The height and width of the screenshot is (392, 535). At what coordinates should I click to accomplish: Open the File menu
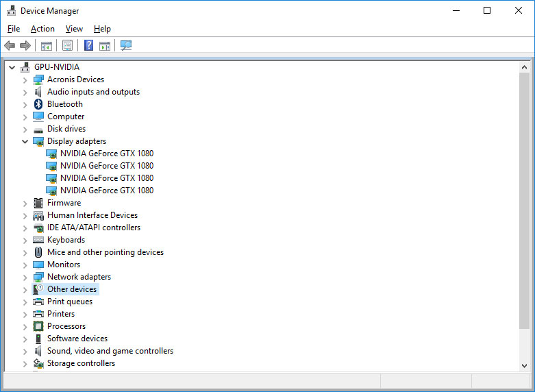(x=14, y=29)
